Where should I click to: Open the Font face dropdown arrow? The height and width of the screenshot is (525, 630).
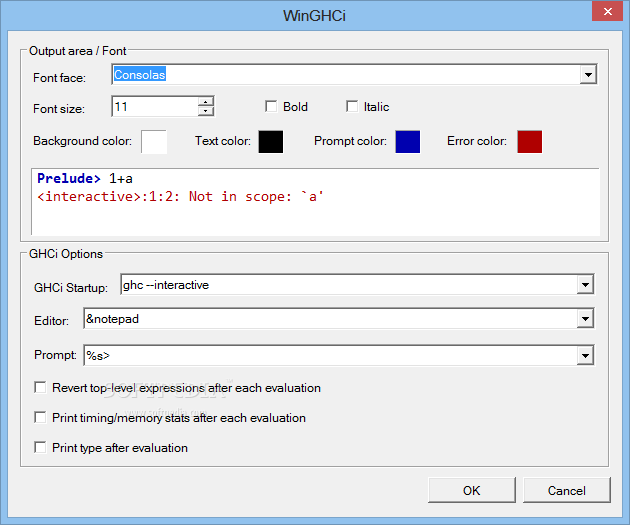(x=588, y=75)
